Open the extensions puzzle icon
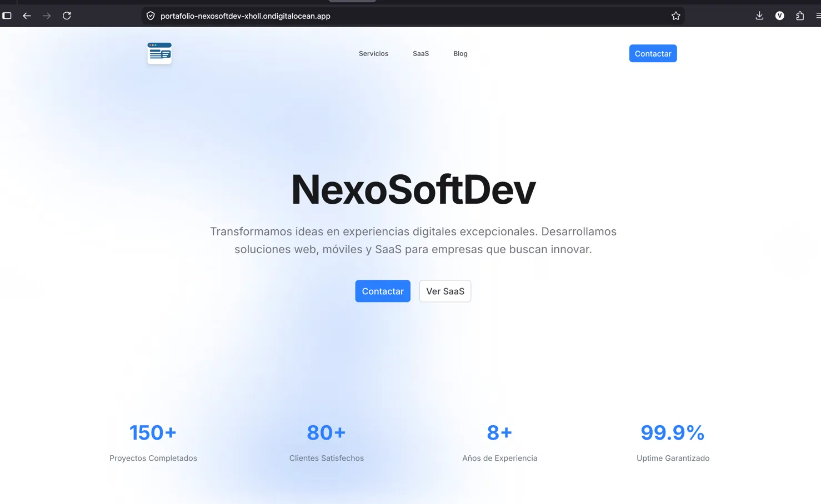The image size is (821, 504). pos(800,16)
